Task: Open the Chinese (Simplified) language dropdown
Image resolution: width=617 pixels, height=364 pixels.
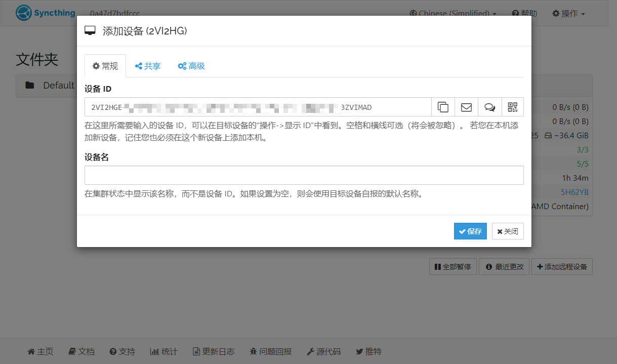Action: tap(453, 13)
